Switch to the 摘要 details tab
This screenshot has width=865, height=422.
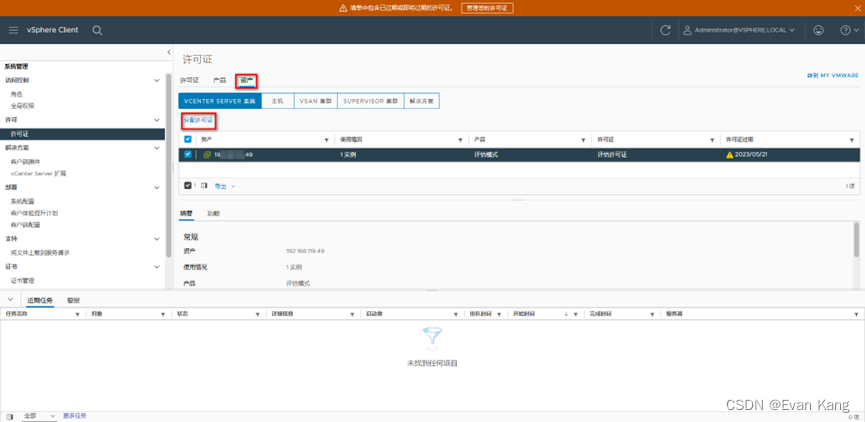point(186,213)
